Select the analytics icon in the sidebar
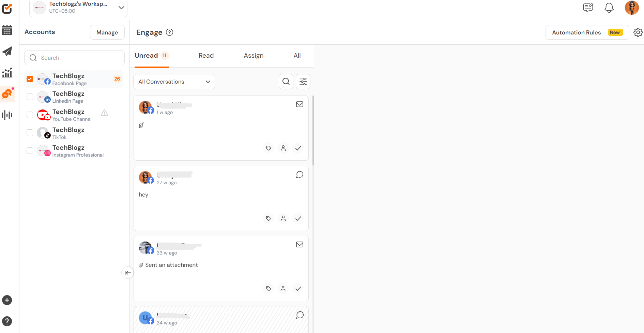Screen dimensions: 644x333 point(7,73)
